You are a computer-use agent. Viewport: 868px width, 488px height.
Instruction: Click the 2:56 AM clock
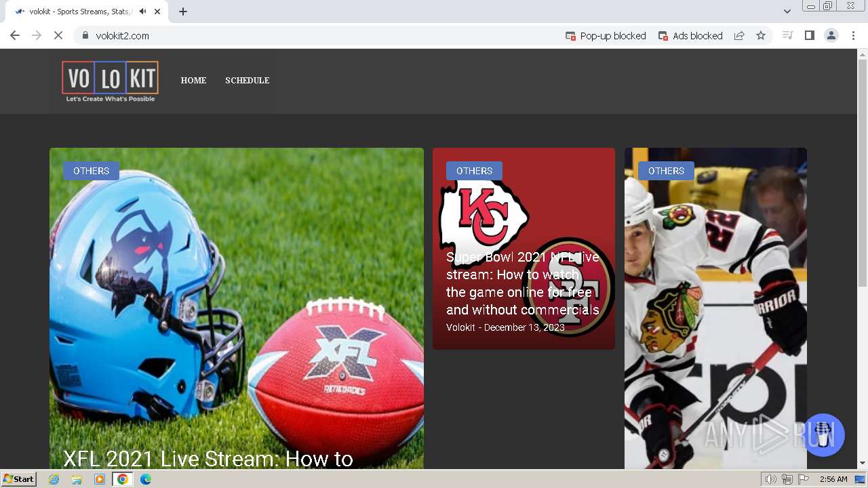tap(833, 479)
